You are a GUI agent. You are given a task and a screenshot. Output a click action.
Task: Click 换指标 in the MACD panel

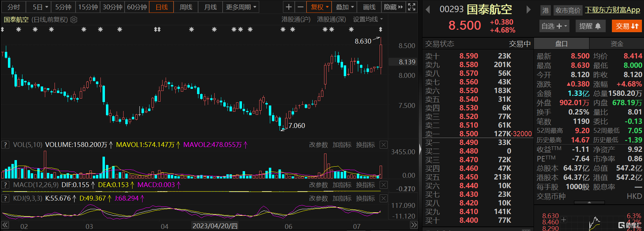365,185
